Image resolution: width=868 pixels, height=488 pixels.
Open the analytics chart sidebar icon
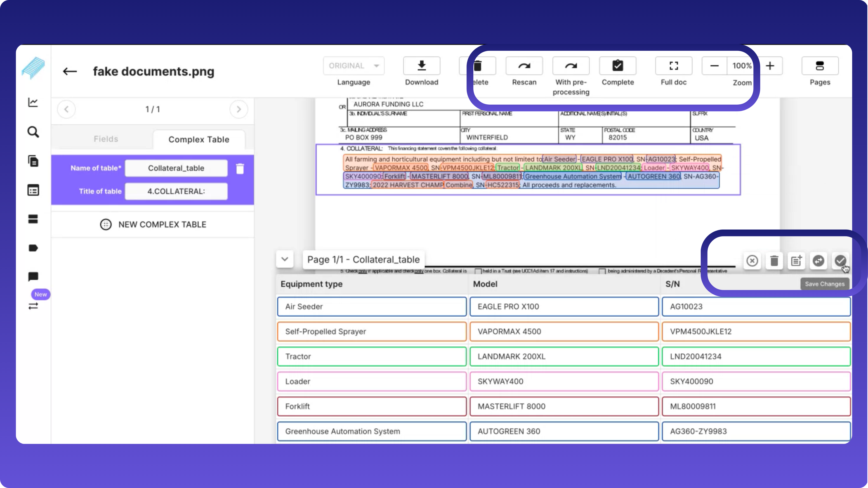[x=33, y=102]
